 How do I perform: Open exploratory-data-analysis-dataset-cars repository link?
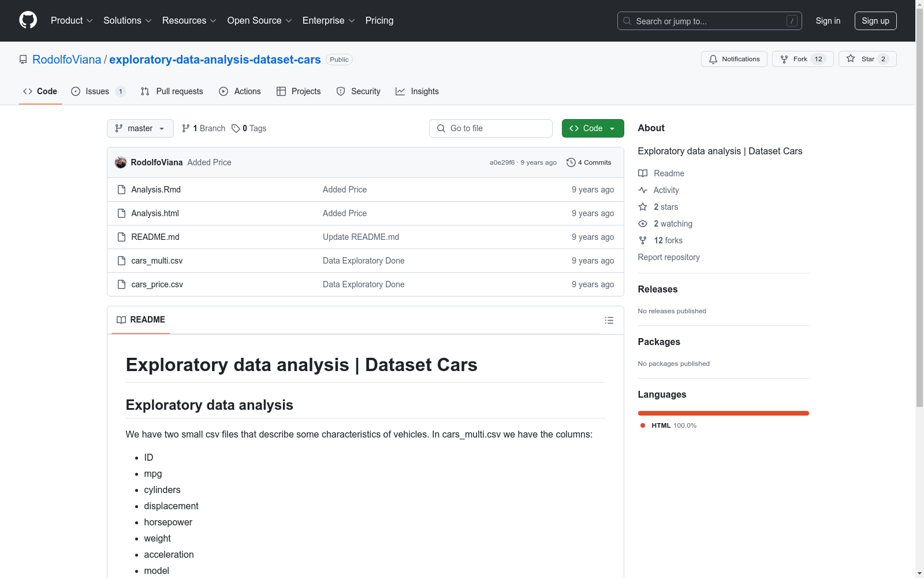(x=215, y=60)
